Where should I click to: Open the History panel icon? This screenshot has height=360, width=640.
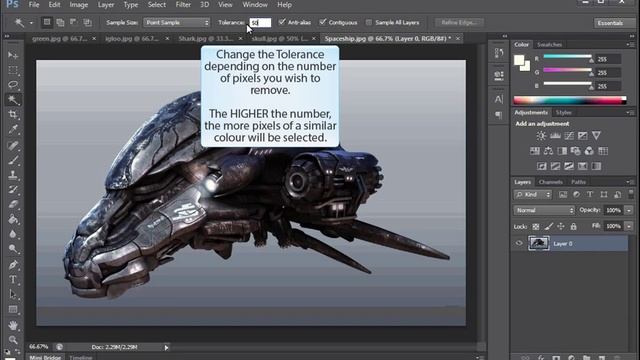[499, 53]
